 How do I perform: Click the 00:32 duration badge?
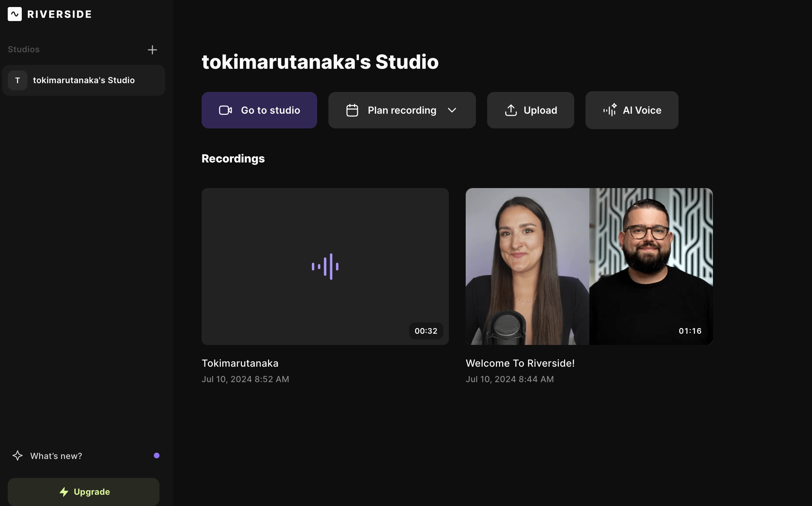click(x=426, y=331)
